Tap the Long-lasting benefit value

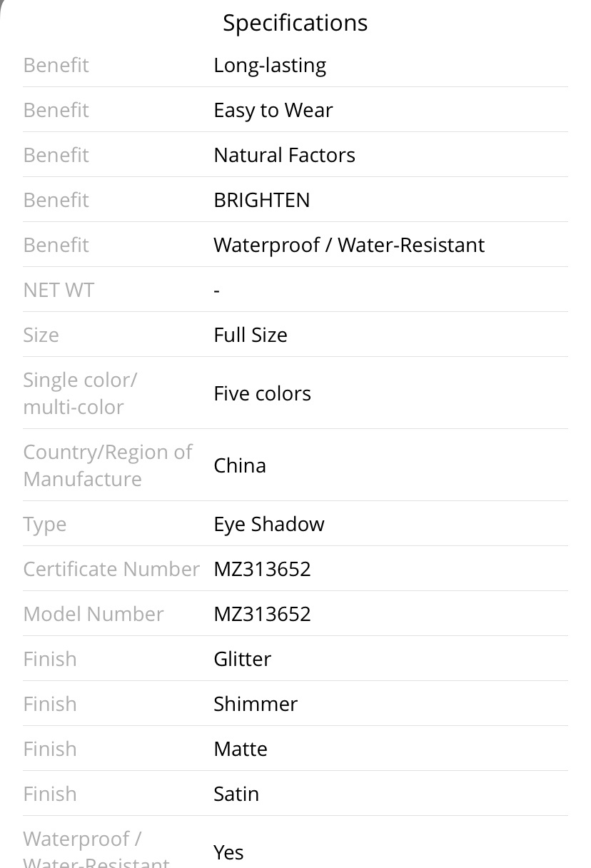coord(270,65)
